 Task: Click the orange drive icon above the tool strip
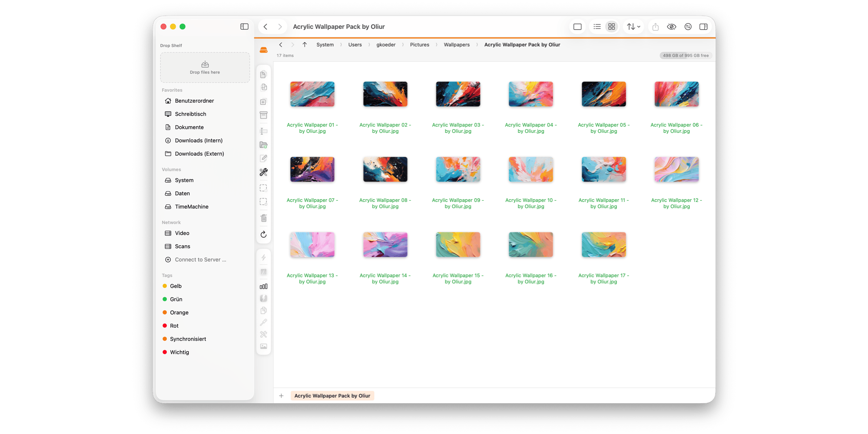click(264, 50)
